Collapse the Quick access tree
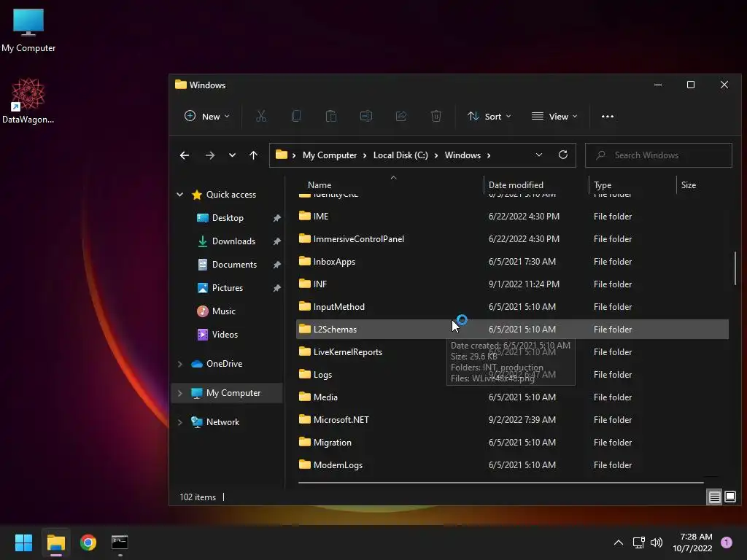The image size is (747, 560). (x=180, y=194)
